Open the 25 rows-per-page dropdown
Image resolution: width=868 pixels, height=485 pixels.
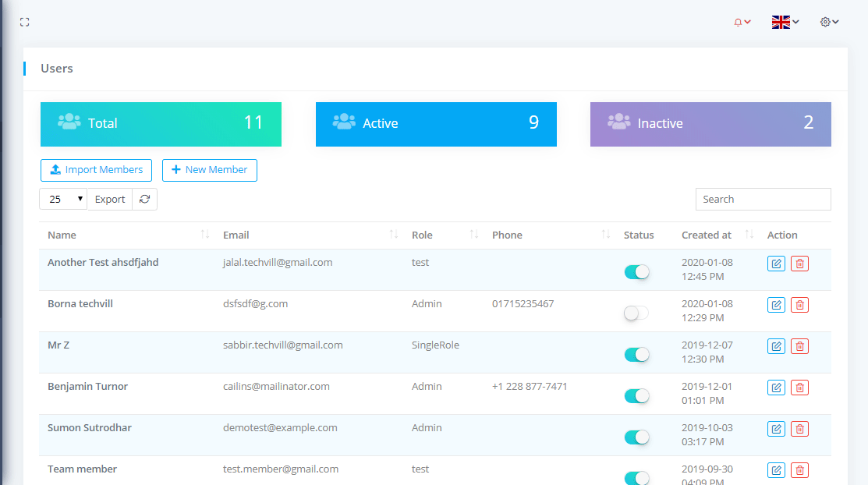63,200
